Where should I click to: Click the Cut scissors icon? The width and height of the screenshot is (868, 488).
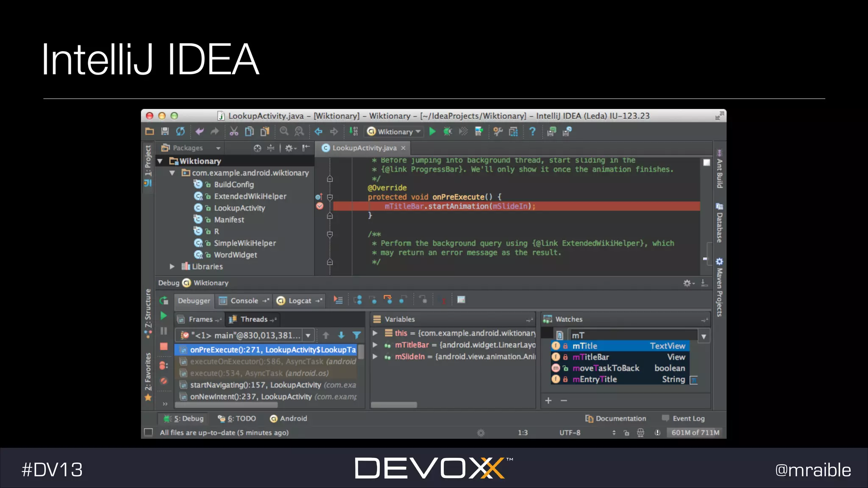pyautogui.click(x=234, y=132)
